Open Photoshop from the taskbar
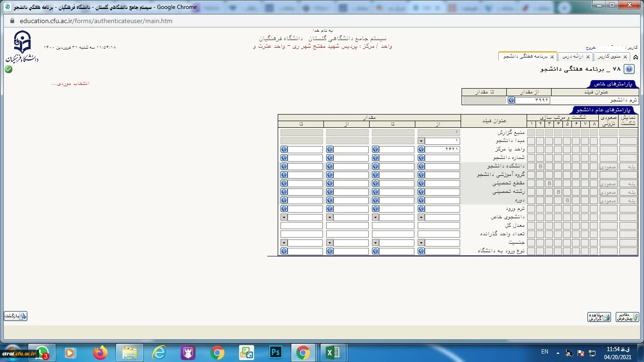This screenshot has width=644, height=362. (275, 352)
